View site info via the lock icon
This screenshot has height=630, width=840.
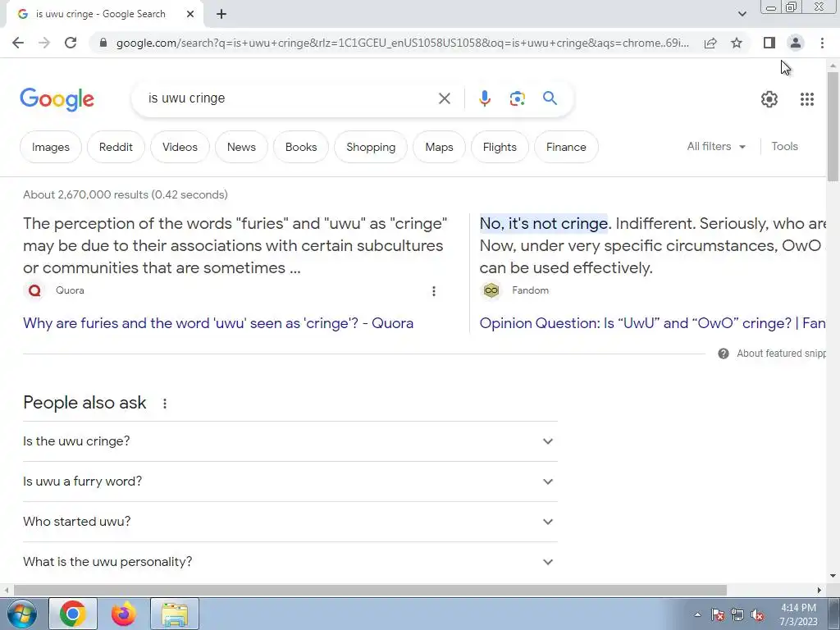pos(104,43)
